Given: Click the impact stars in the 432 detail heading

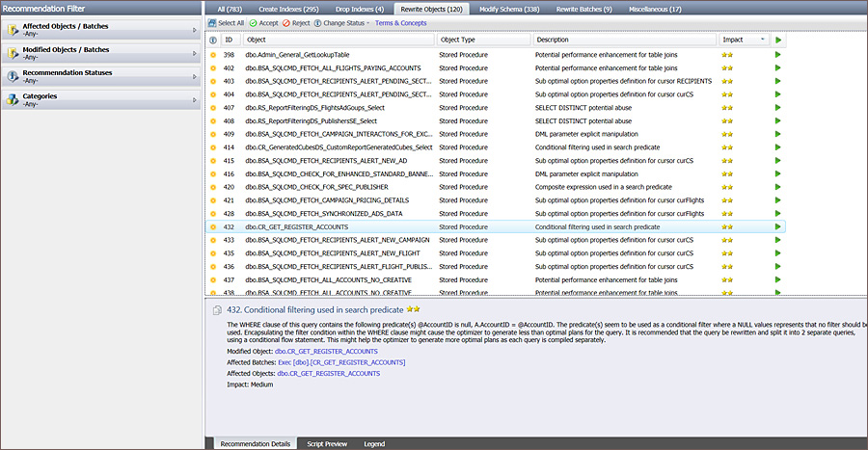Looking at the screenshot, I should tap(413, 309).
